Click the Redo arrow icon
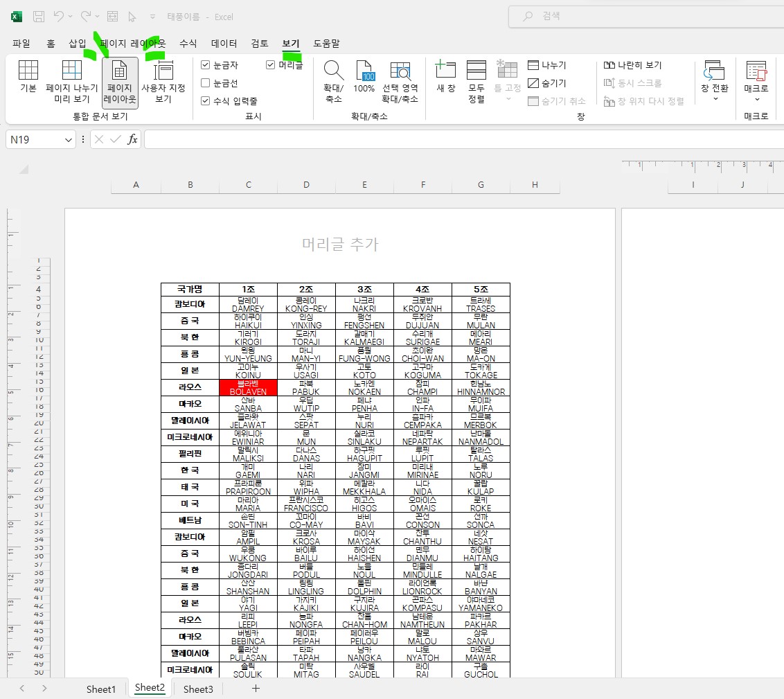 pyautogui.click(x=85, y=17)
